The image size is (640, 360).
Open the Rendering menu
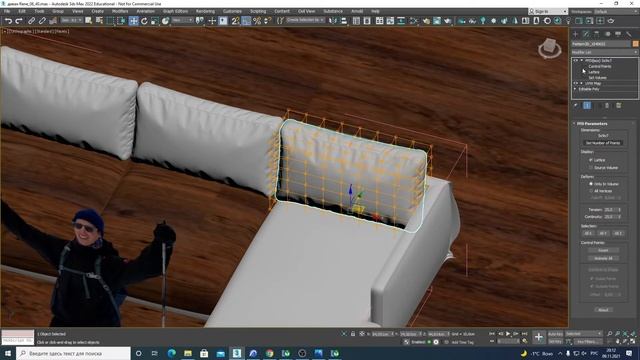(205, 11)
